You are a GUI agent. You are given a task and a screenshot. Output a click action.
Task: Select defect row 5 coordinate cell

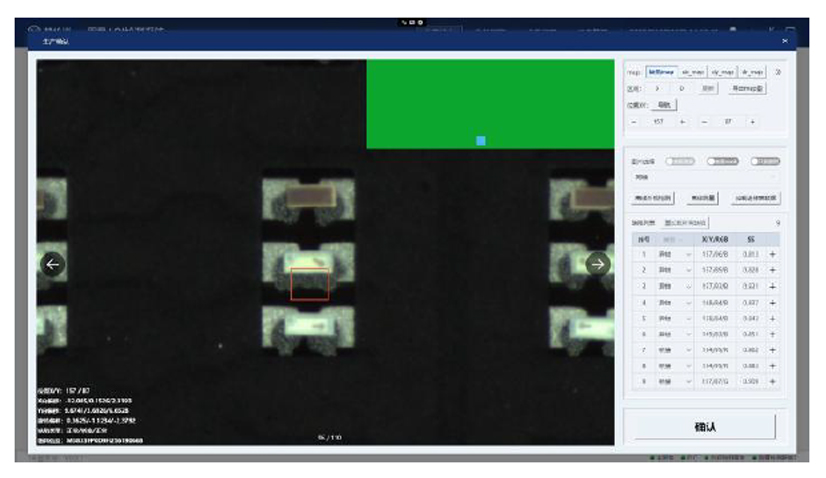tap(715, 318)
